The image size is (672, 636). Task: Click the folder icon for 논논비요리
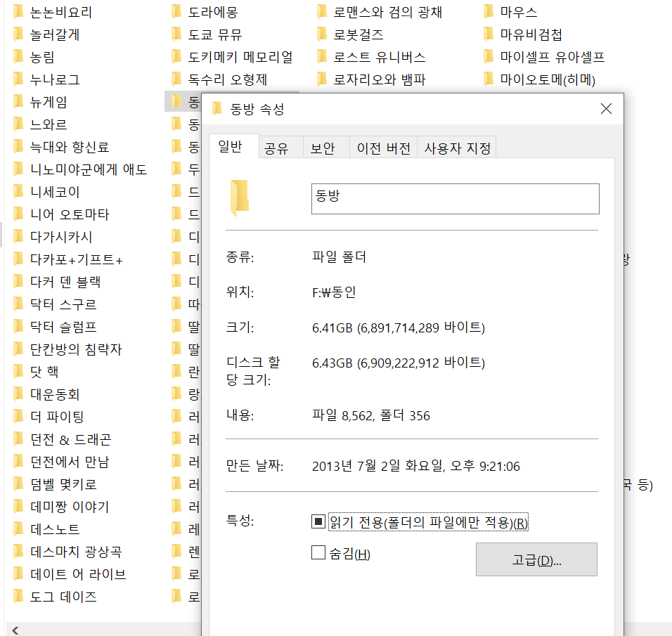[x=18, y=12]
